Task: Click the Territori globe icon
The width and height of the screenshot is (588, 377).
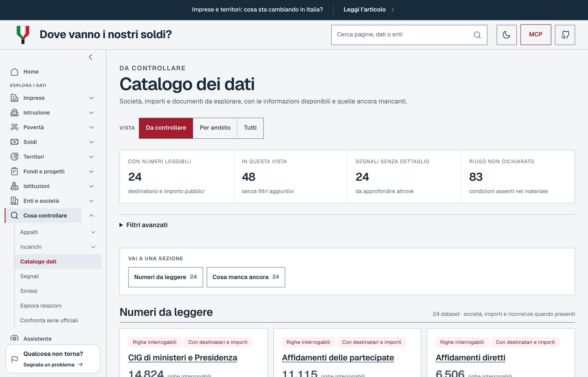Action: tap(14, 157)
